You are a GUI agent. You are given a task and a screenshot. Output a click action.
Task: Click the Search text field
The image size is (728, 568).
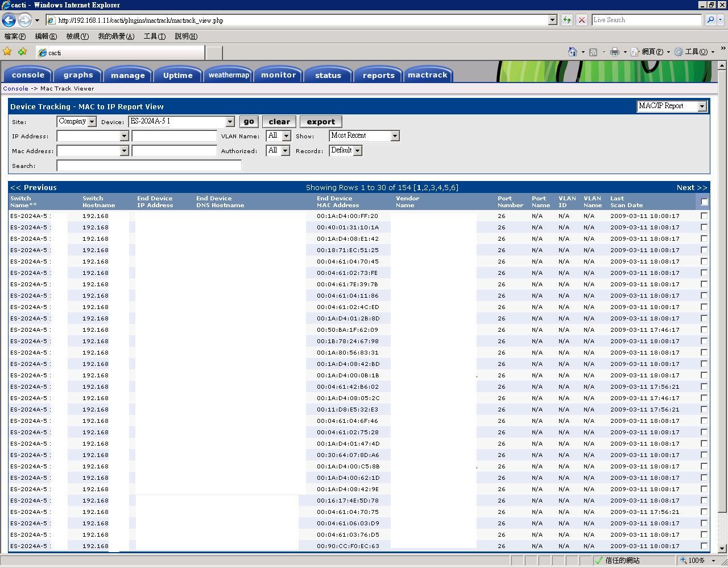(149, 166)
